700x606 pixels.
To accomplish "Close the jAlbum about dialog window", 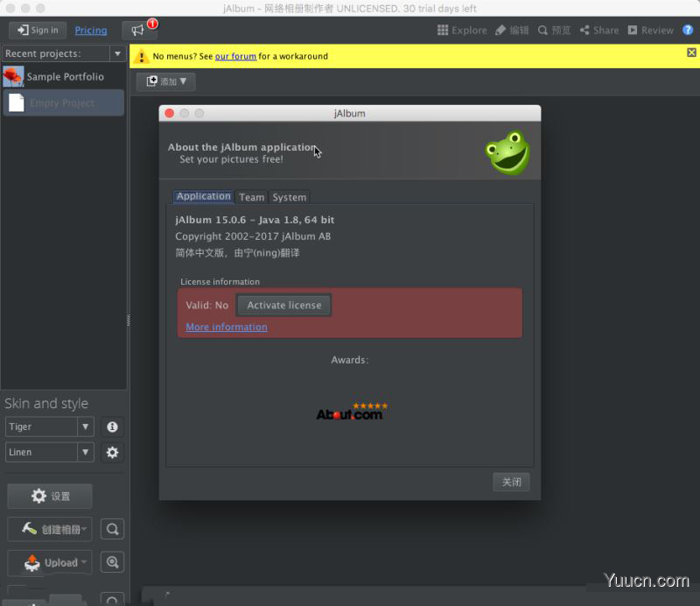I will click(x=169, y=114).
